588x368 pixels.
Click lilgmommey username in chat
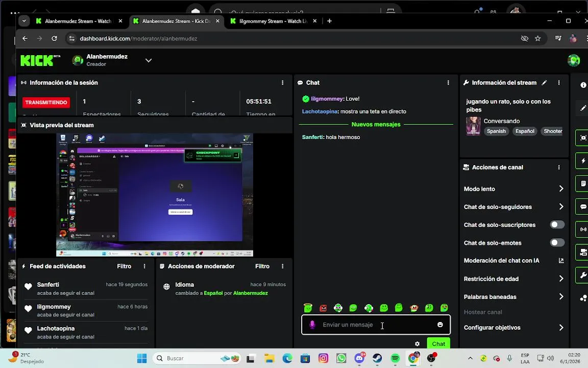click(x=327, y=99)
